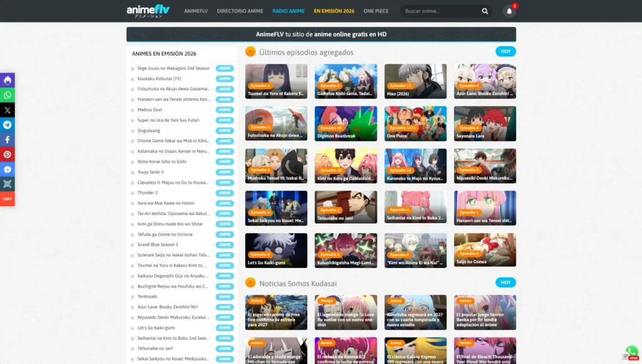This screenshot has width=642, height=364.
Task: Click the search magnifier icon
Action: click(485, 11)
